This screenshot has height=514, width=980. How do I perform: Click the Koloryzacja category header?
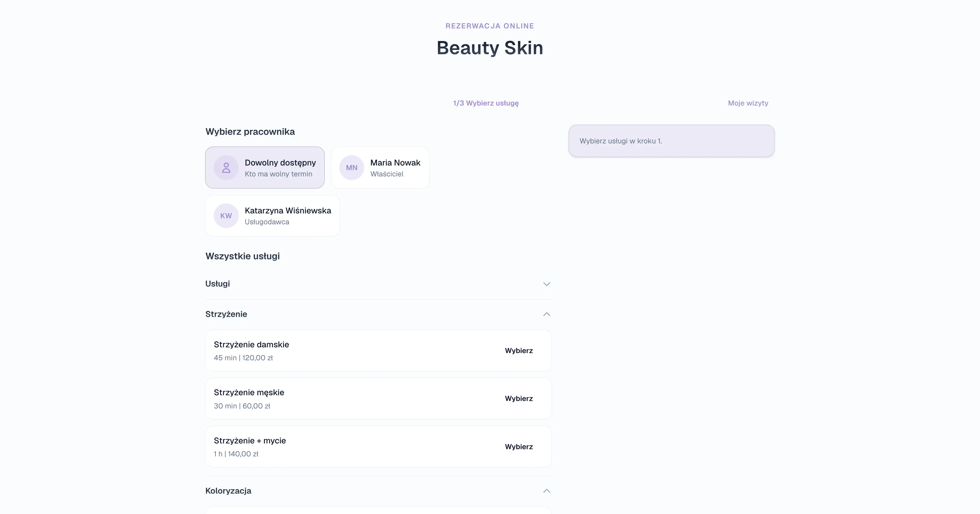[228, 491]
